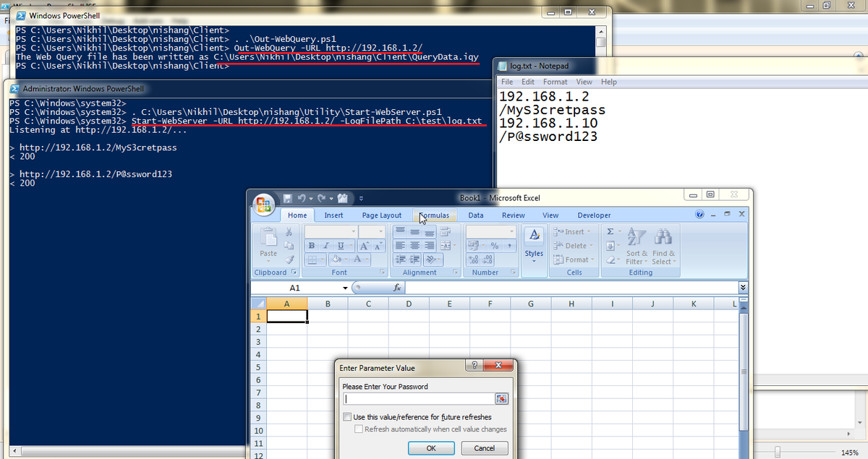
Task: Click the Cut scissors icon
Action: (289, 232)
